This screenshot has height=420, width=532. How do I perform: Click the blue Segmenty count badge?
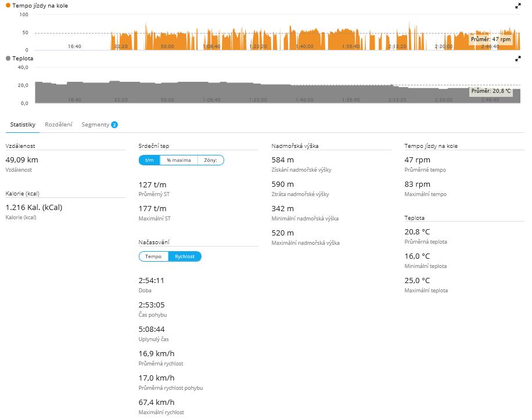(114, 125)
